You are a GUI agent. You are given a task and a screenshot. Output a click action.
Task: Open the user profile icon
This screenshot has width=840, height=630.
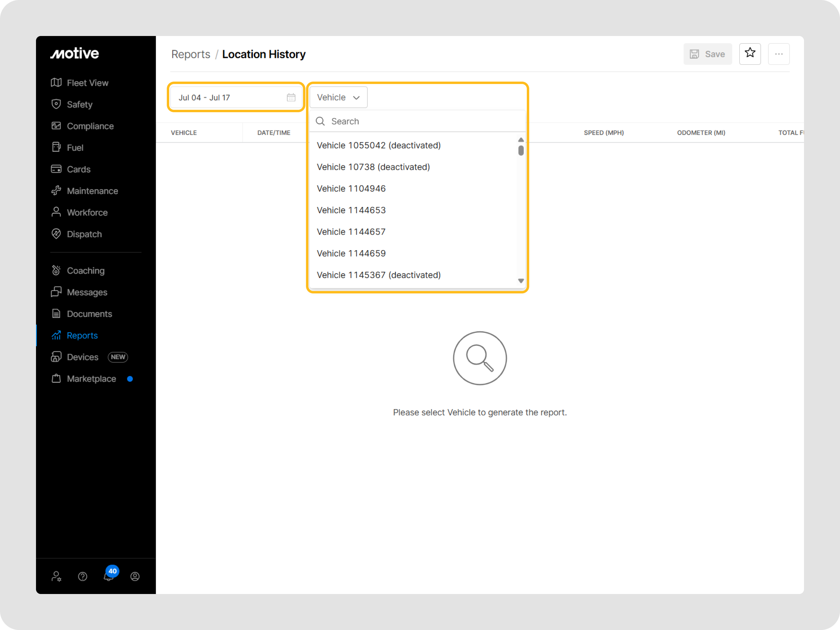click(135, 577)
